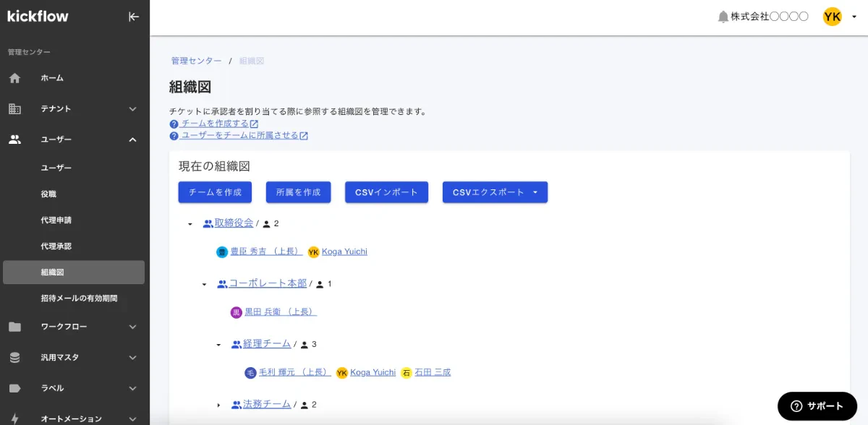The height and width of the screenshot is (425, 868).
Task: Click the team icon beside 取締役会
Action: pyautogui.click(x=208, y=224)
